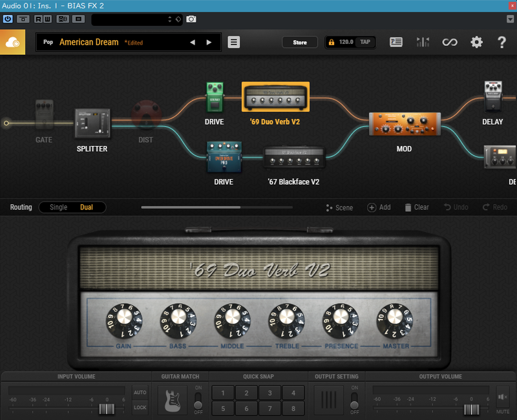
Task: Click the TREBLE knob on the amp
Action: click(286, 320)
